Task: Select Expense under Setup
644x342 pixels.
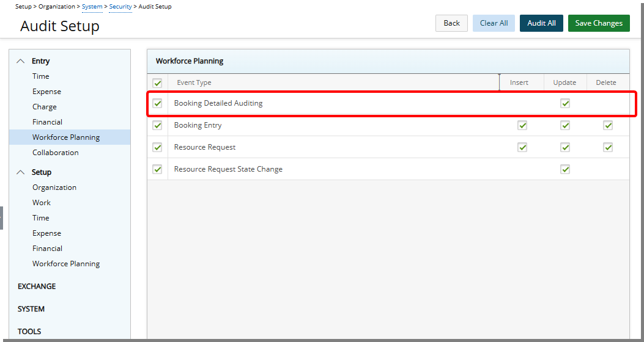Action: coord(47,233)
